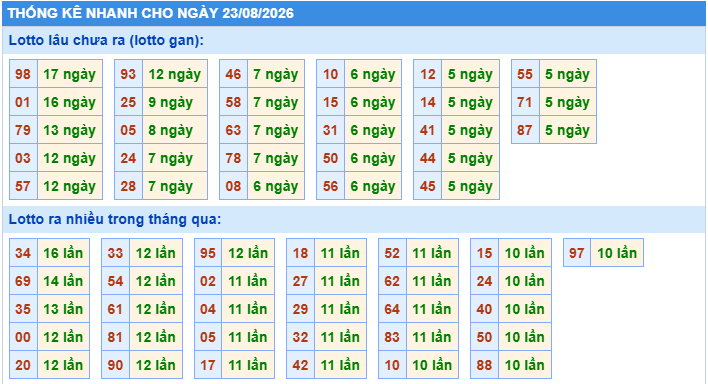Click '11 lần' beside number 27
Viewport: 708px width, 384px height.
pos(340,281)
